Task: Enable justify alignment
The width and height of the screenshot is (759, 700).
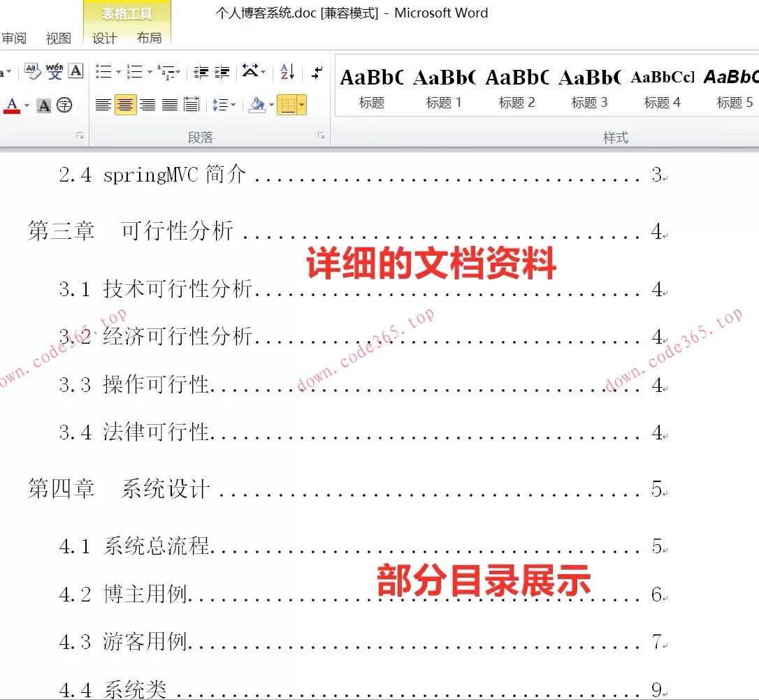Action: point(168,105)
